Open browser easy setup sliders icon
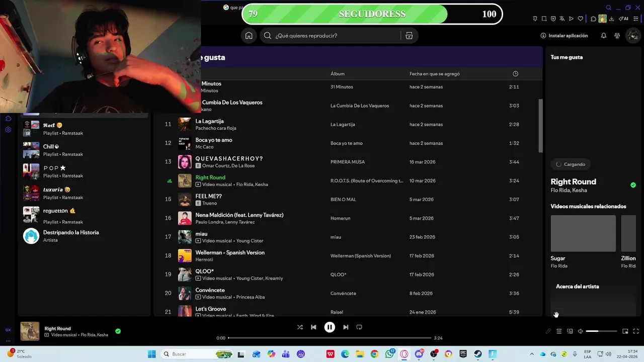Screen dimensions: 644x362 pyautogui.click(x=636, y=19)
